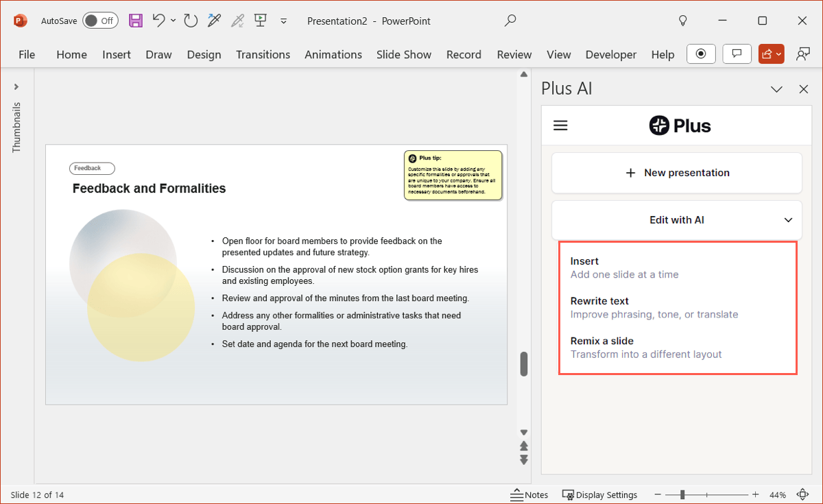The height and width of the screenshot is (504, 823).
Task: Start slideshow from beginning icon
Action: 260,21
